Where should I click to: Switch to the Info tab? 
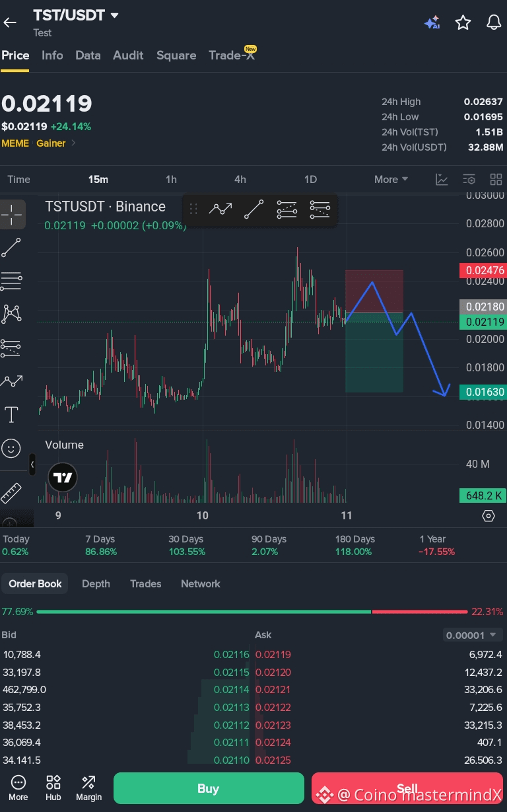pos(52,55)
